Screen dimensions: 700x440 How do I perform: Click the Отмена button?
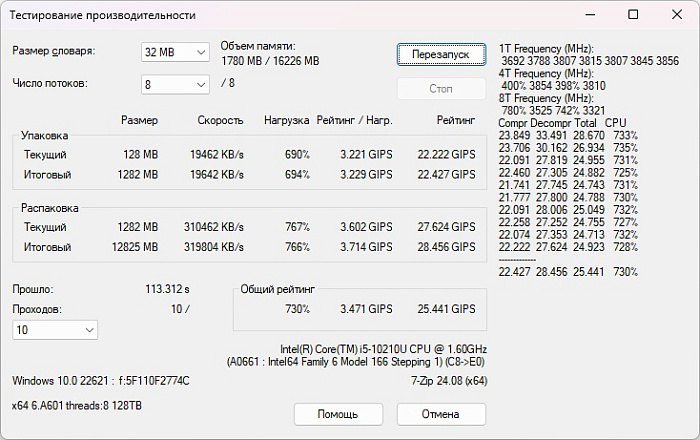[441, 414]
